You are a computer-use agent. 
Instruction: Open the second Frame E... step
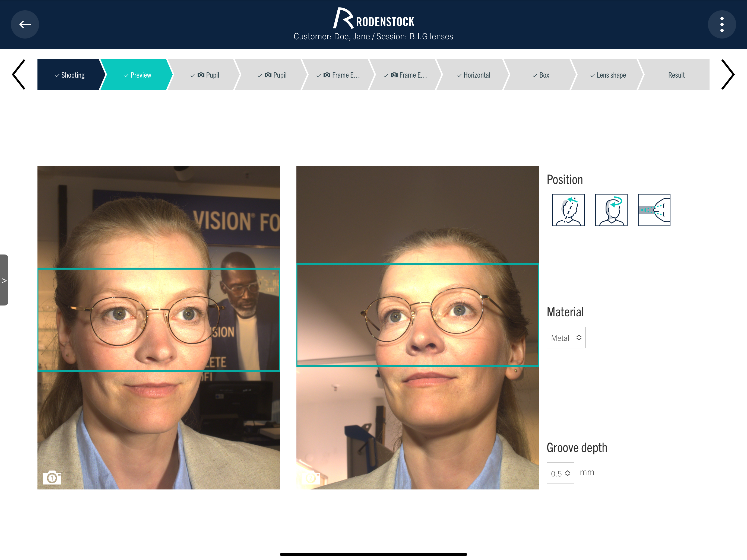pos(406,75)
